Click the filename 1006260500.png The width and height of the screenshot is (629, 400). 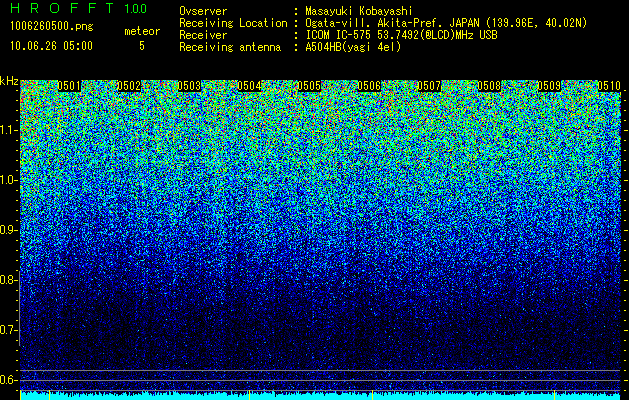pos(52,27)
